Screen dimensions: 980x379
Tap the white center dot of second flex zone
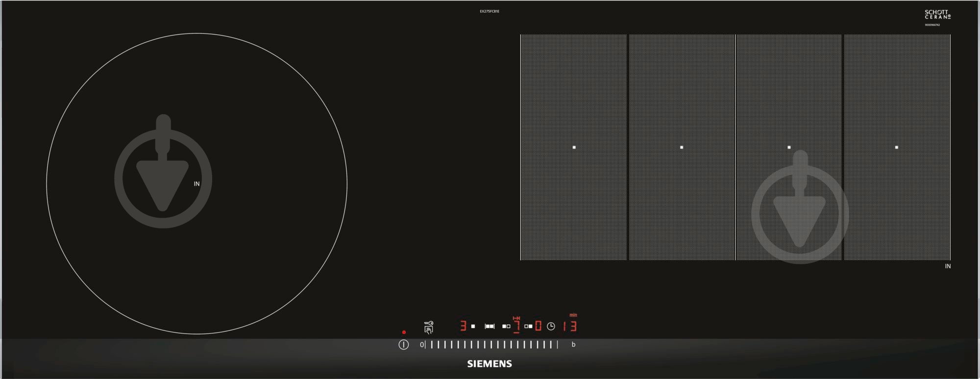coord(682,147)
